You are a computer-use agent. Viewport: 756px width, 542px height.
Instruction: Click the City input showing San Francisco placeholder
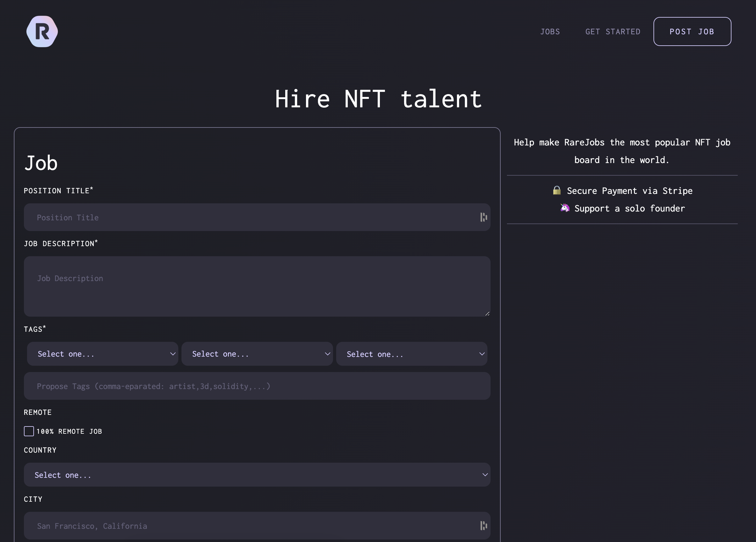pyautogui.click(x=233, y=526)
